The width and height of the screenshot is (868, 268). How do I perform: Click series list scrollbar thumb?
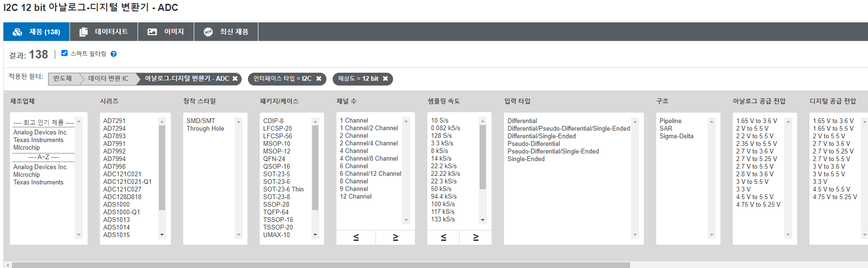pyautogui.click(x=162, y=167)
